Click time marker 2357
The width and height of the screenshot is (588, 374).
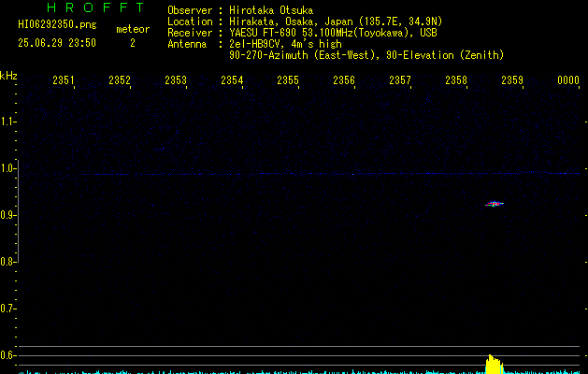point(400,80)
